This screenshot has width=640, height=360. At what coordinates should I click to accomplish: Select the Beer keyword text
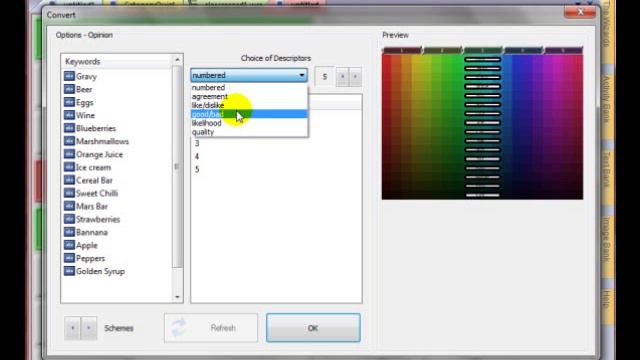pyautogui.click(x=84, y=89)
